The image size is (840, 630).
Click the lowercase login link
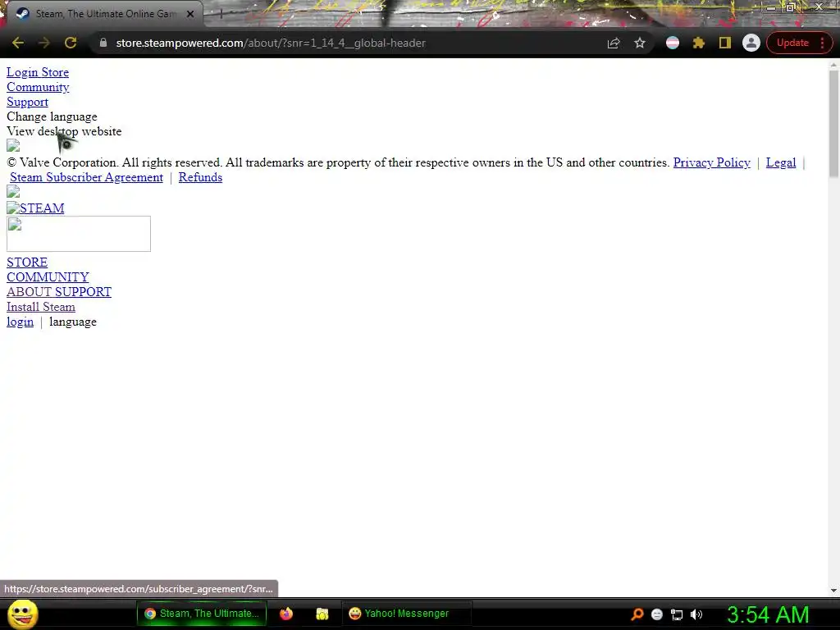(x=20, y=322)
